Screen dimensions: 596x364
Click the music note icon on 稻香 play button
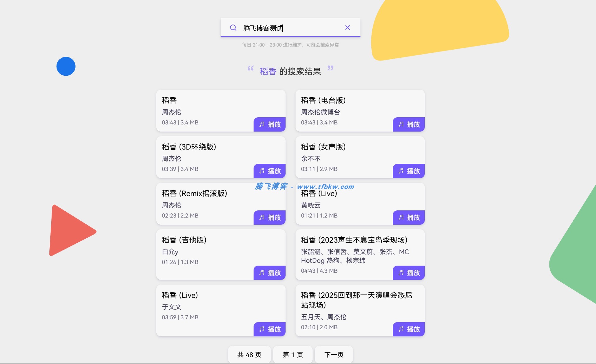click(261, 124)
